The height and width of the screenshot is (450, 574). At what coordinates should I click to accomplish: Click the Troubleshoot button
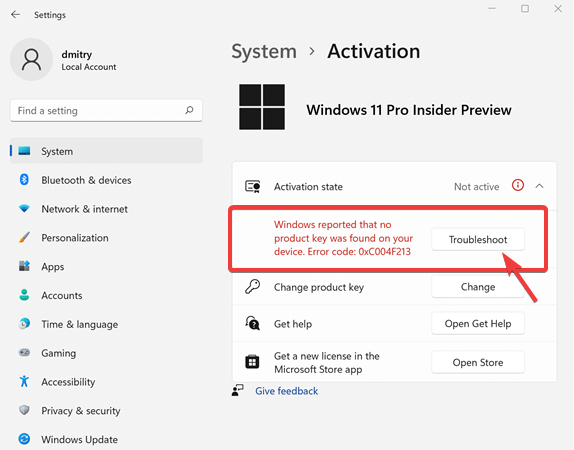coord(478,239)
